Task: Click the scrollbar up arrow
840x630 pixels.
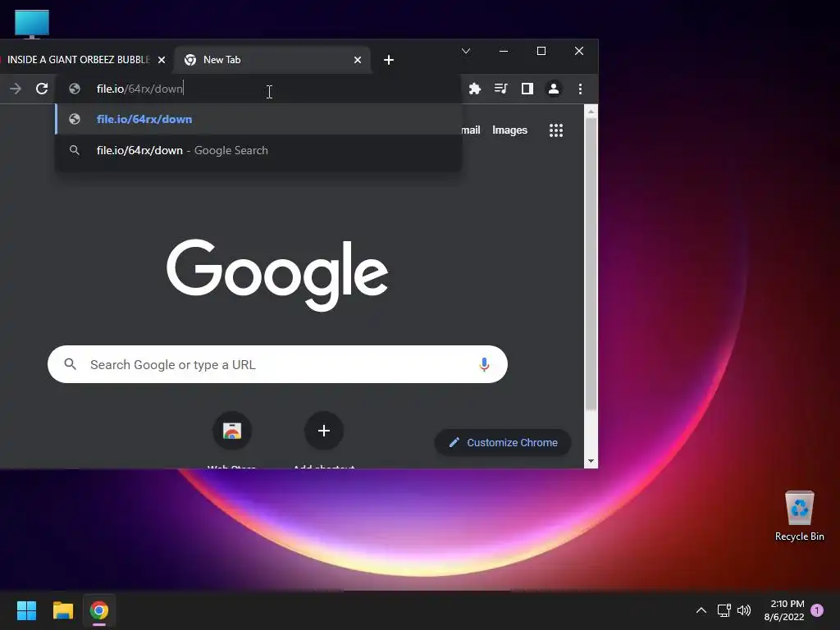Action: click(591, 112)
